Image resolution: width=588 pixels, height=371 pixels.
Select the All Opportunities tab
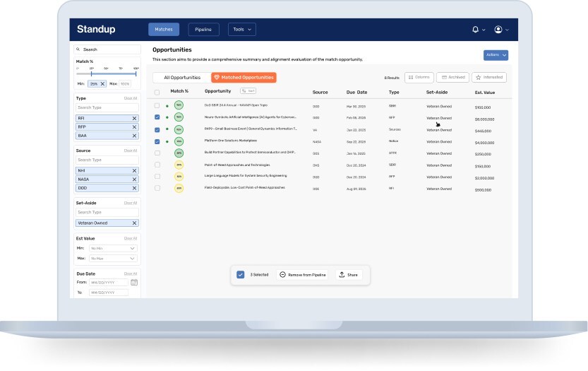tap(182, 77)
